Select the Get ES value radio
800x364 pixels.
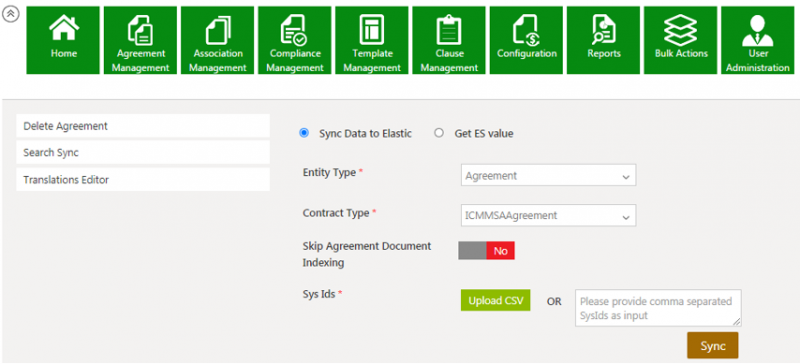coord(439,133)
